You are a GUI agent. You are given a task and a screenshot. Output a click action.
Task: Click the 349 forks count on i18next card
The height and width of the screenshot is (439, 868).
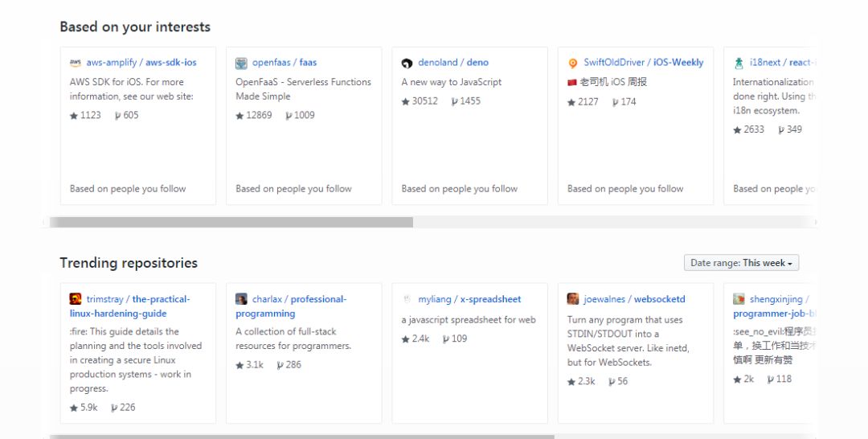pyautogui.click(x=794, y=129)
